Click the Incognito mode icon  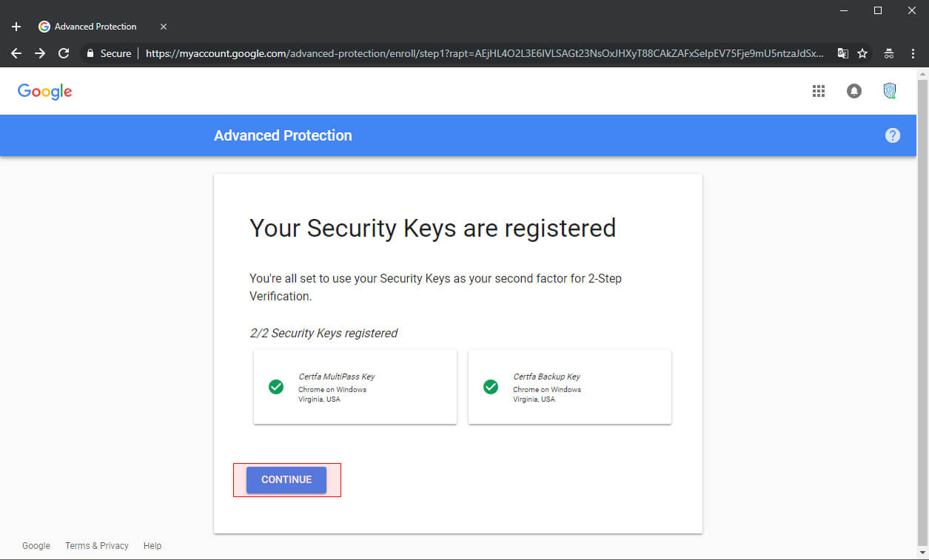coord(890,53)
